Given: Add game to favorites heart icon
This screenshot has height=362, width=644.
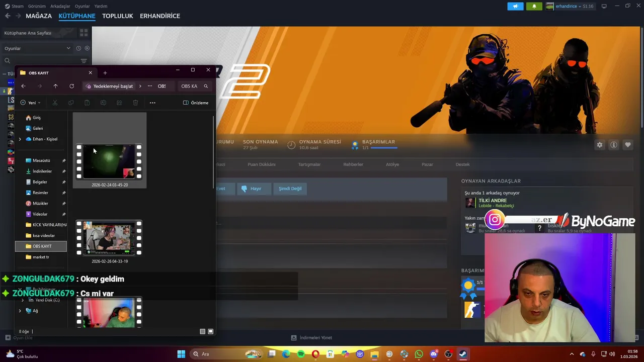Looking at the screenshot, I should (x=628, y=145).
